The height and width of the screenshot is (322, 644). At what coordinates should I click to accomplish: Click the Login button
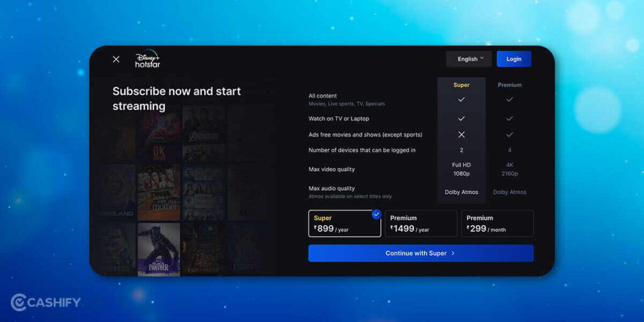pos(514,58)
